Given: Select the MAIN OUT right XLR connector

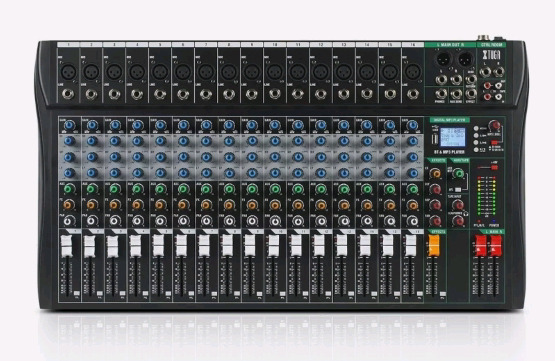Looking at the screenshot, I should (465, 59).
